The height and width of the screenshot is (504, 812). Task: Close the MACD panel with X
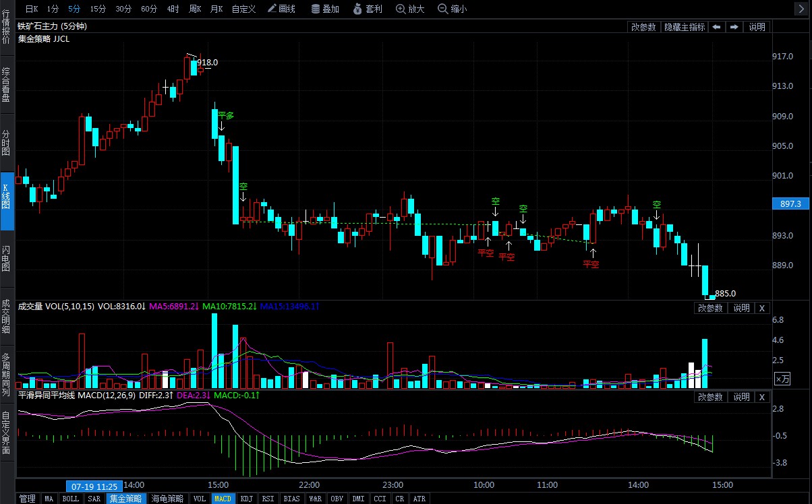pyautogui.click(x=761, y=397)
